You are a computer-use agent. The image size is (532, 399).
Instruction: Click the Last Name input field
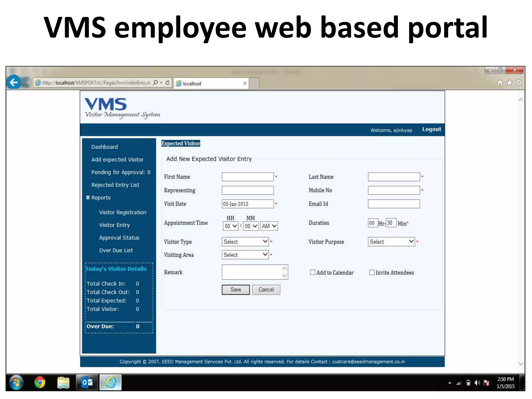coord(394,177)
